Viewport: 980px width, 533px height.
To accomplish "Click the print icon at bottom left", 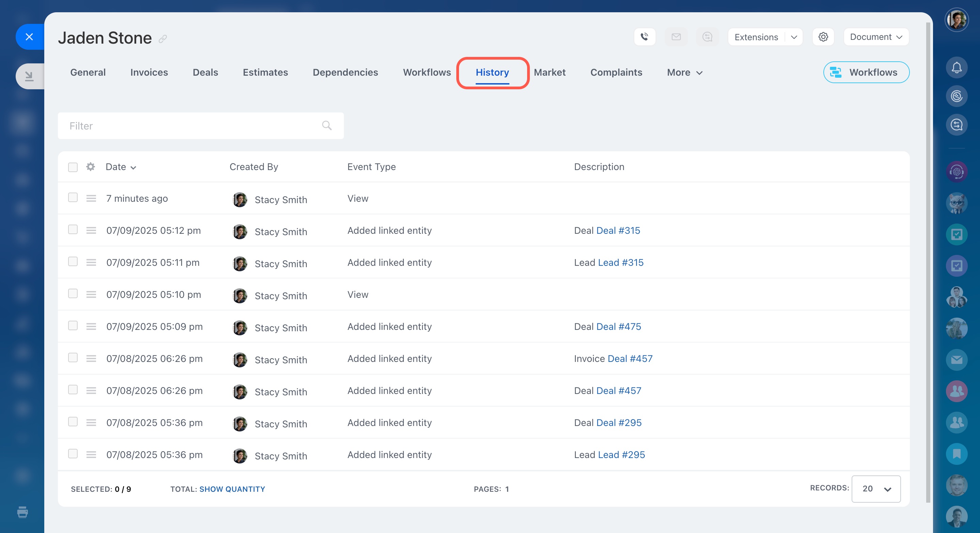I will tap(22, 512).
